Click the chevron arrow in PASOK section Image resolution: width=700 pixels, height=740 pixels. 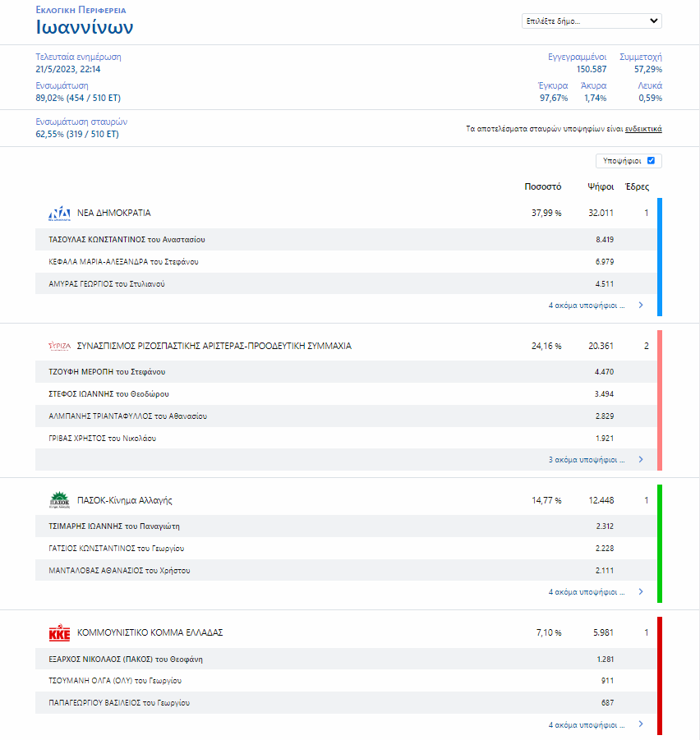coord(641,592)
